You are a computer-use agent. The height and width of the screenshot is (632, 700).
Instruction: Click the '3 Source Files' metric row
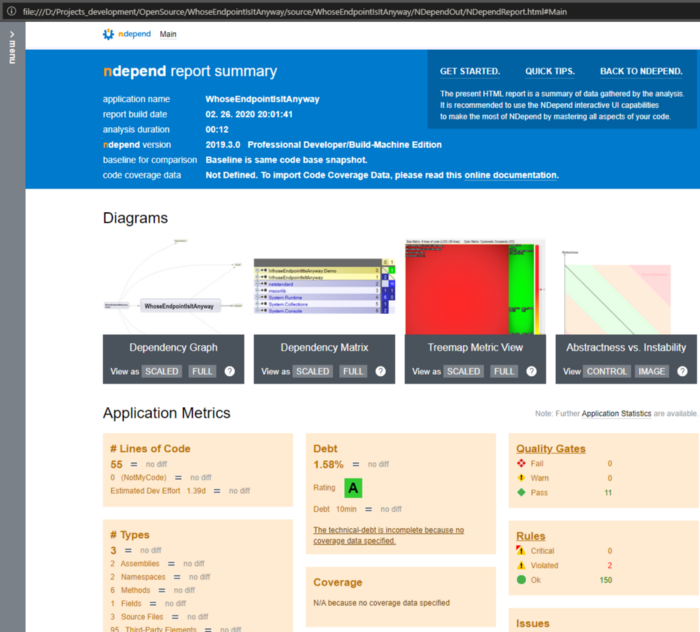tap(159, 617)
